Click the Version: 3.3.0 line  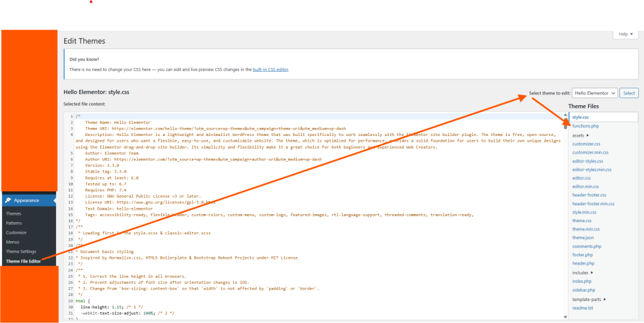coord(102,165)
